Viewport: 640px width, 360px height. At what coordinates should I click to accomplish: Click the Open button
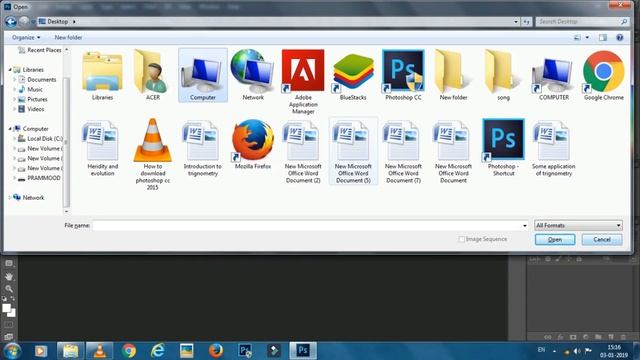pyautogui.click(x=555, y=240)
